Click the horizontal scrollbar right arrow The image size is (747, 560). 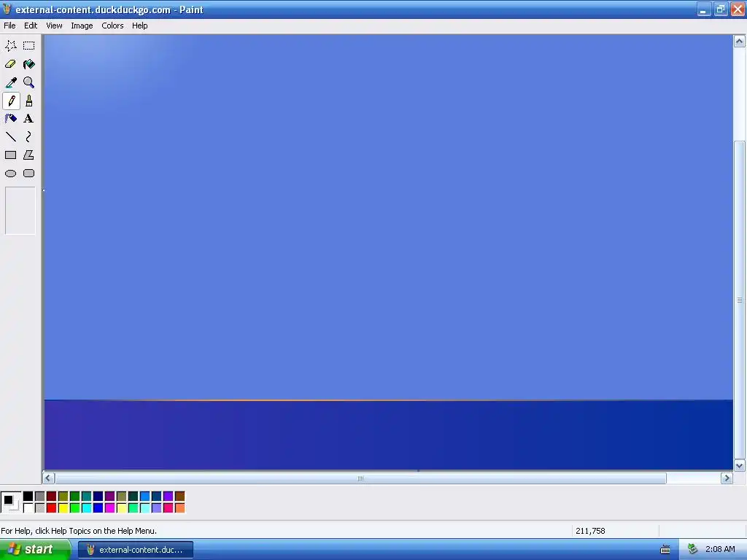pos(727,478)
